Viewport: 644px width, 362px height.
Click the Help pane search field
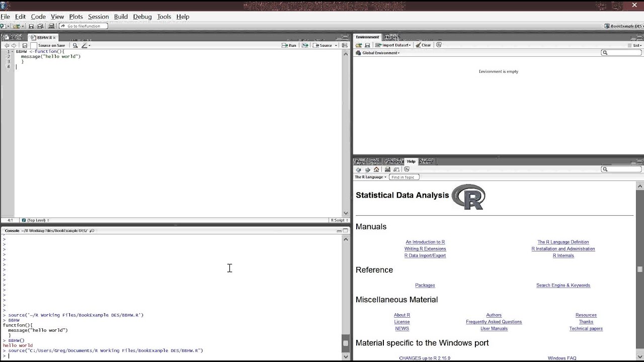[621, 169]
